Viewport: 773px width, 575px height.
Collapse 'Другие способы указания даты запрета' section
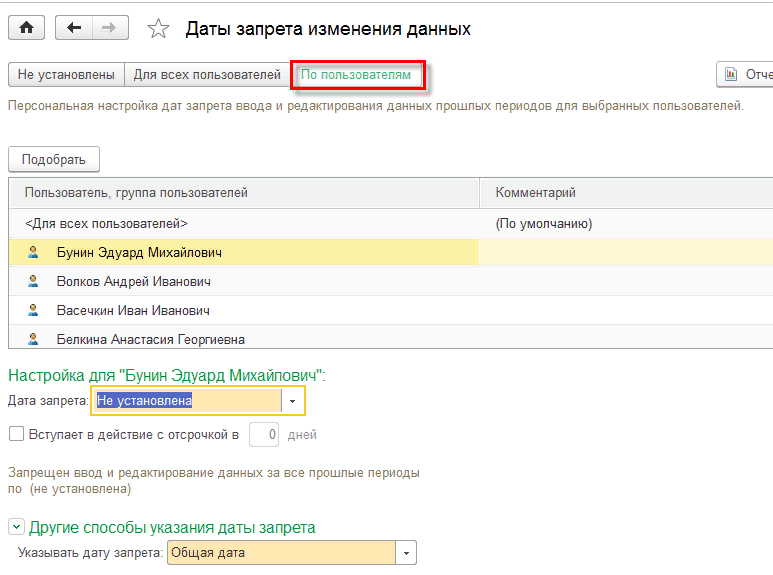tap(16, 527)
